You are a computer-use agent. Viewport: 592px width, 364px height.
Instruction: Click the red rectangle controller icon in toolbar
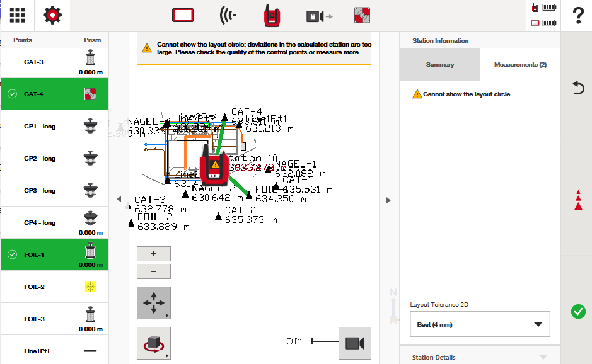pyautogui.click(x=183, y=16)
